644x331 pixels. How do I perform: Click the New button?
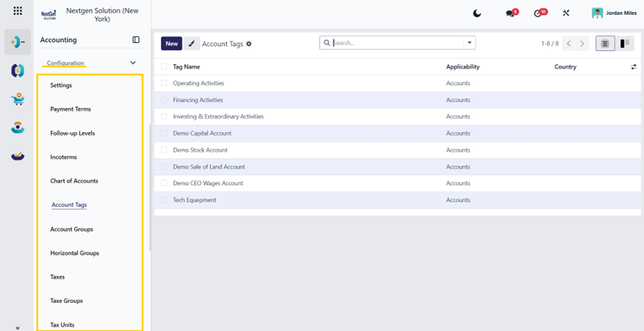tap(171, 44)
